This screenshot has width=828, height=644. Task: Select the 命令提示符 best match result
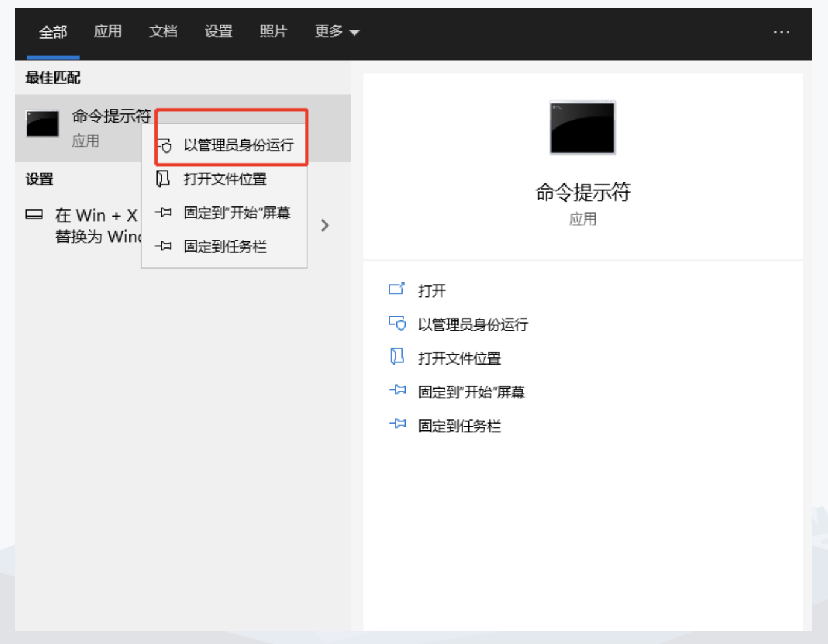point(183,128)
